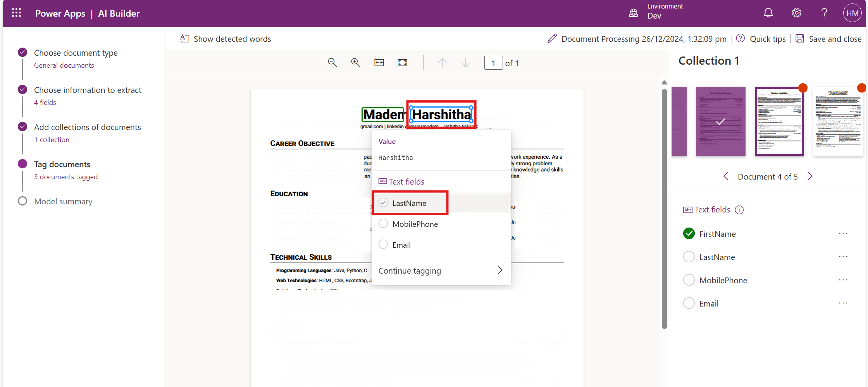The image size is (868, 387).
Task: Select the MobilePhone radio option in popup
Action: pos(383,224)
